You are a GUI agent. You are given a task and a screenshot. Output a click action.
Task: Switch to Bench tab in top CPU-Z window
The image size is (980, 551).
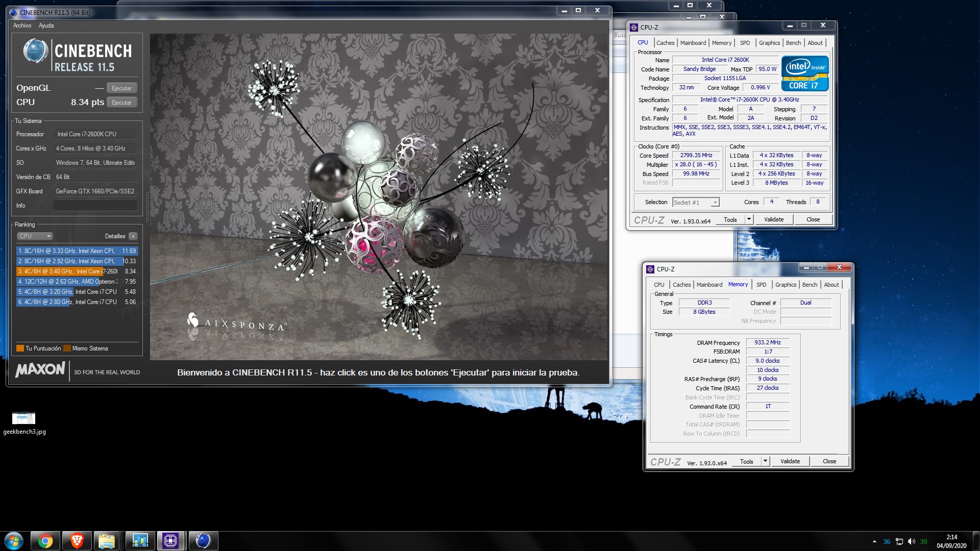(793, 43)
